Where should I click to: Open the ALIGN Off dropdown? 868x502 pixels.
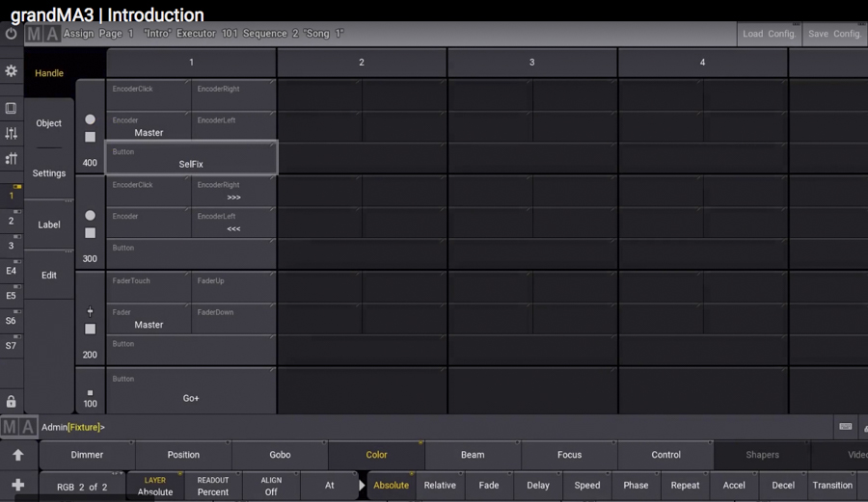coord(271,486)
